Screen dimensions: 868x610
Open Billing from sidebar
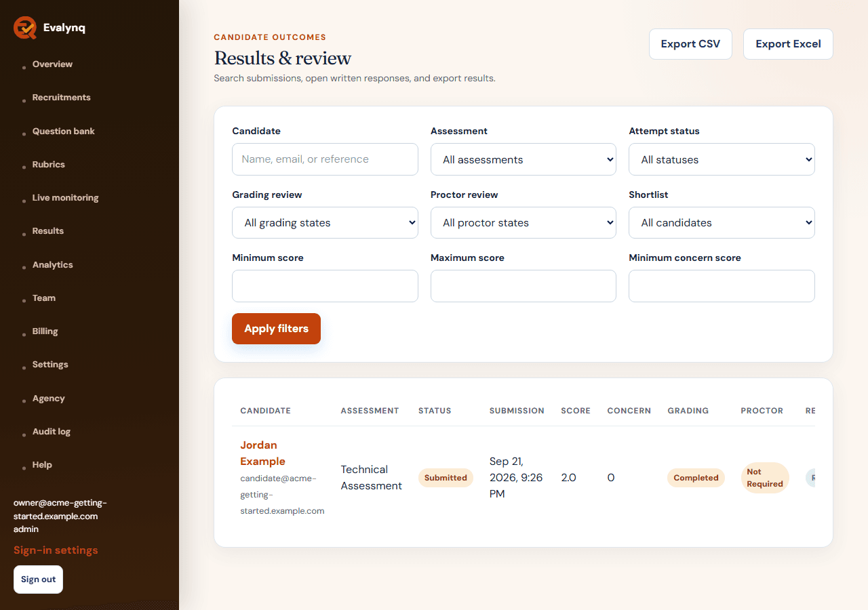click(45, 331)
